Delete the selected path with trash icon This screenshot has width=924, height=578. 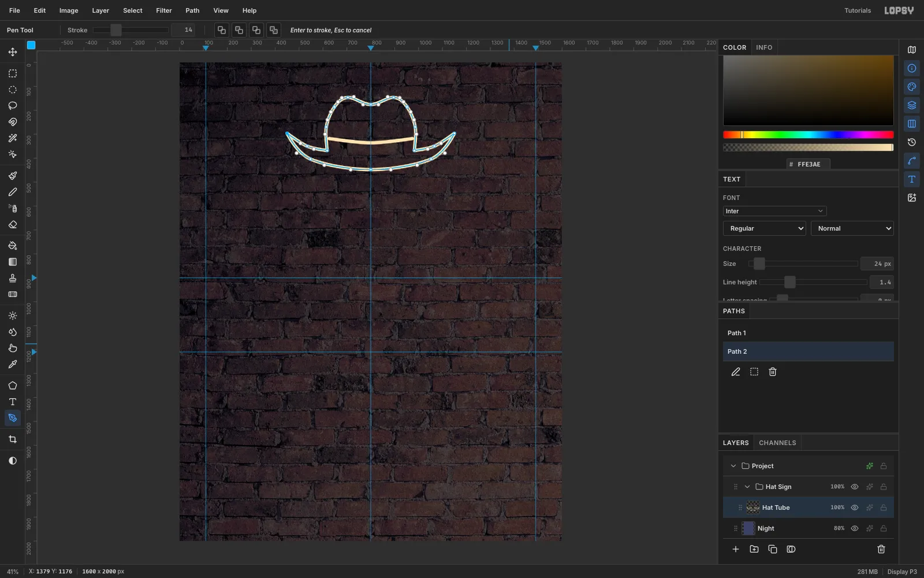tap(773, 372)
